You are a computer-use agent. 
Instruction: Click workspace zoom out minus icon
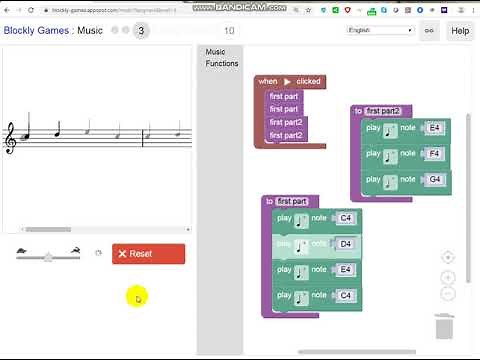point(448,294)
